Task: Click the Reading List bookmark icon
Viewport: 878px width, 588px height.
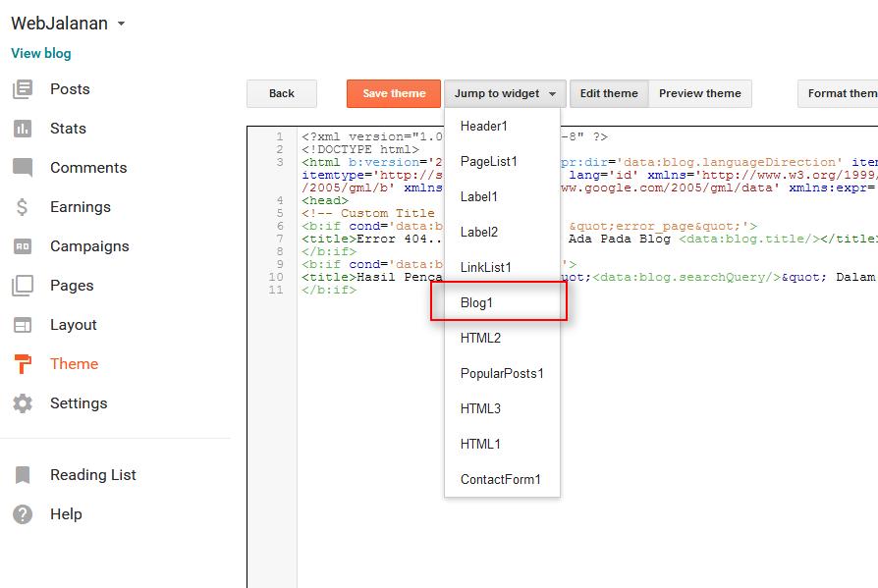Action: point(23,475)
